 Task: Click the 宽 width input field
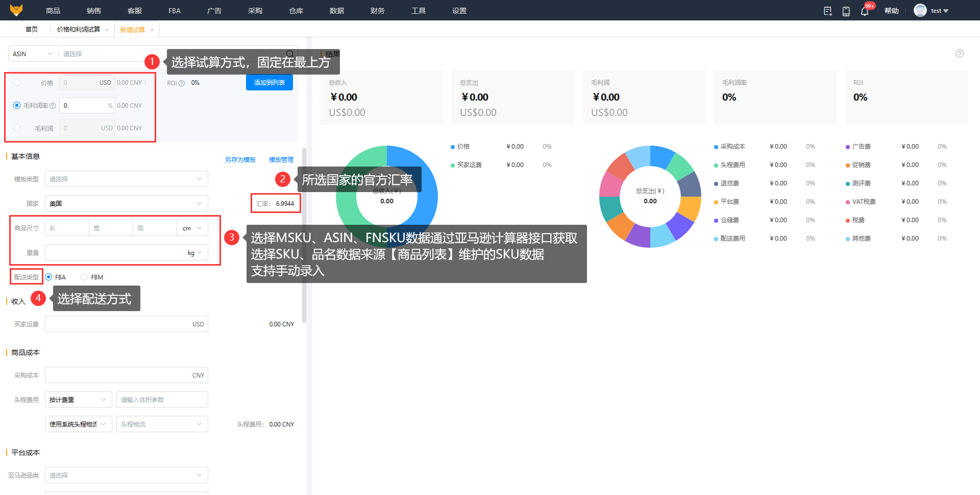(111, 228)
